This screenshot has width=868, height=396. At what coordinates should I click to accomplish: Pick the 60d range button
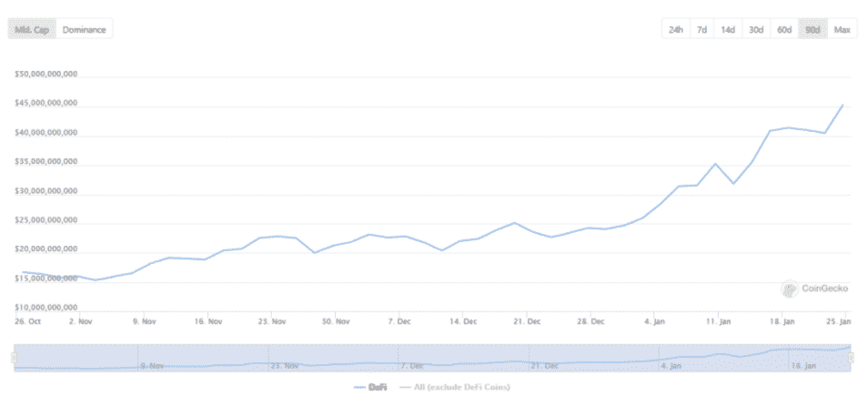(783, 29)
